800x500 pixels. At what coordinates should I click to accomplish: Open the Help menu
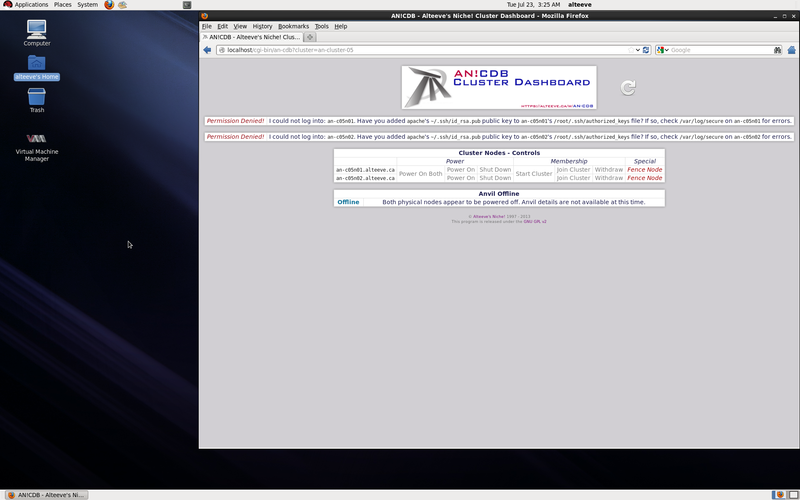click(x=341, y=26)
